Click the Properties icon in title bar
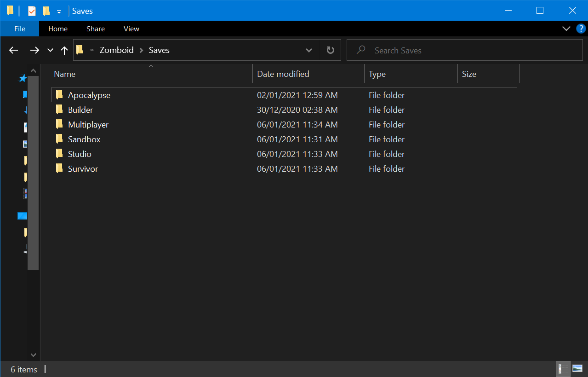The height and width of the screenshot is (377, 588). pos(32,11)
